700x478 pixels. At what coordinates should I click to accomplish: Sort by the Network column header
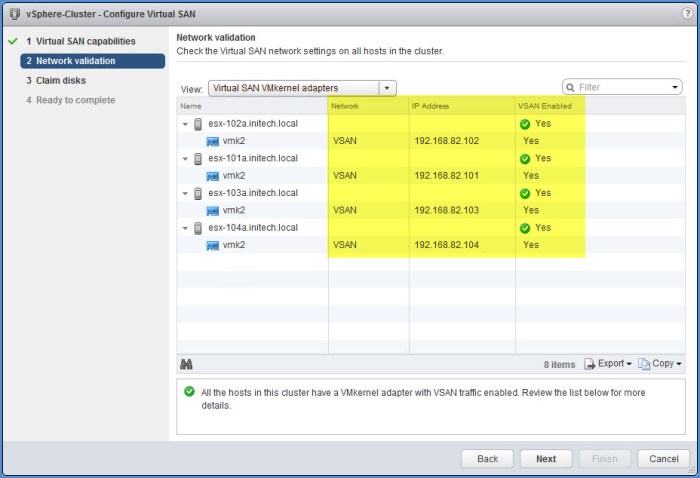[368, 106]
